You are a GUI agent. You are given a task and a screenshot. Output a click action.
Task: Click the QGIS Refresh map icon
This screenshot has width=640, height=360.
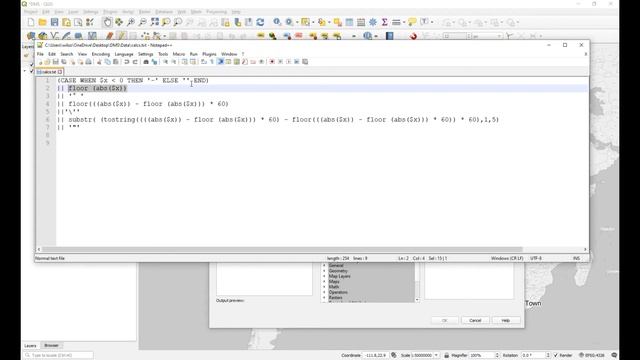click(260, 22)
